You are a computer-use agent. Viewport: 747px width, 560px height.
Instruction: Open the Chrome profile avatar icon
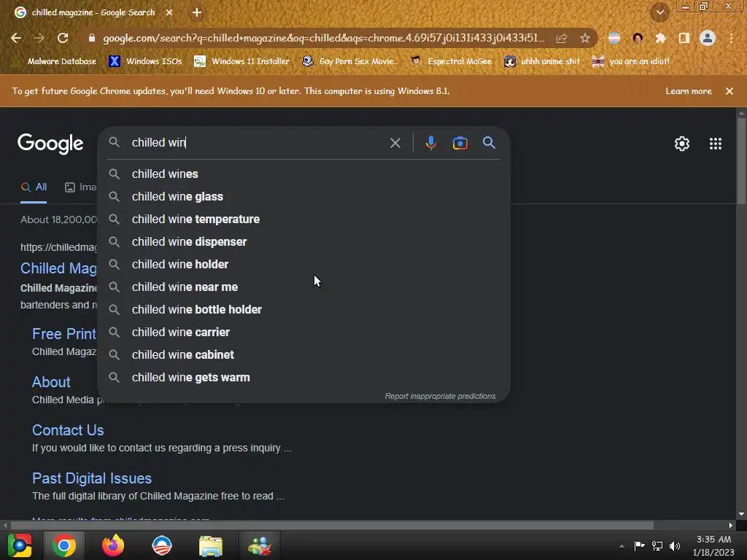708,38
